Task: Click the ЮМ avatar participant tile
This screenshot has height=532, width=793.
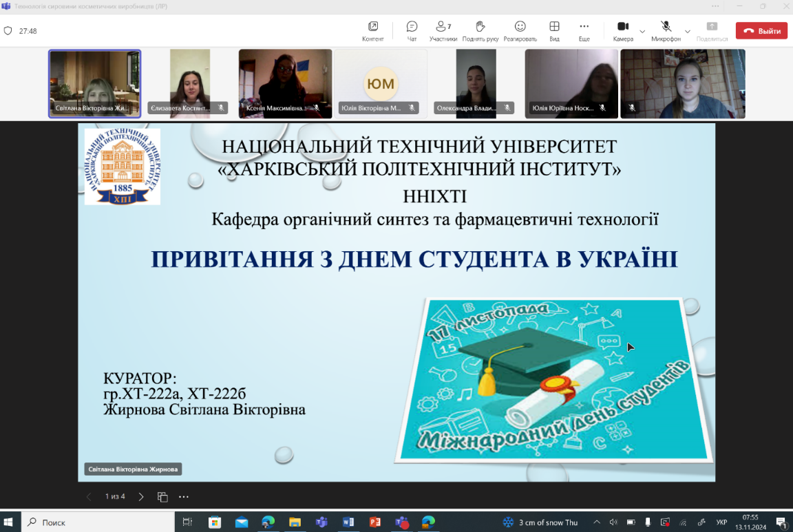Action: coord(381,83)
